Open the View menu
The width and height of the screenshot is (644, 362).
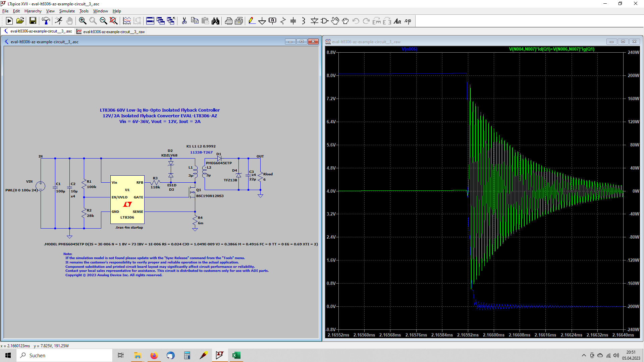50,11
